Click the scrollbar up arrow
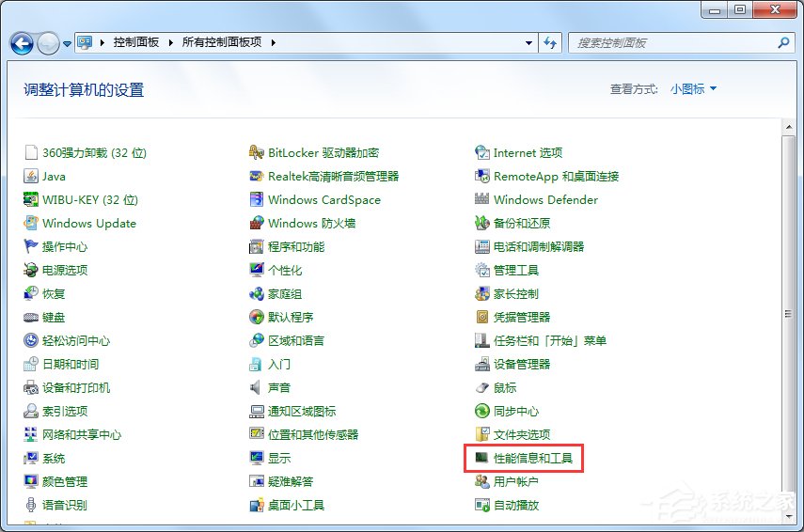 [x=788, y=127]
